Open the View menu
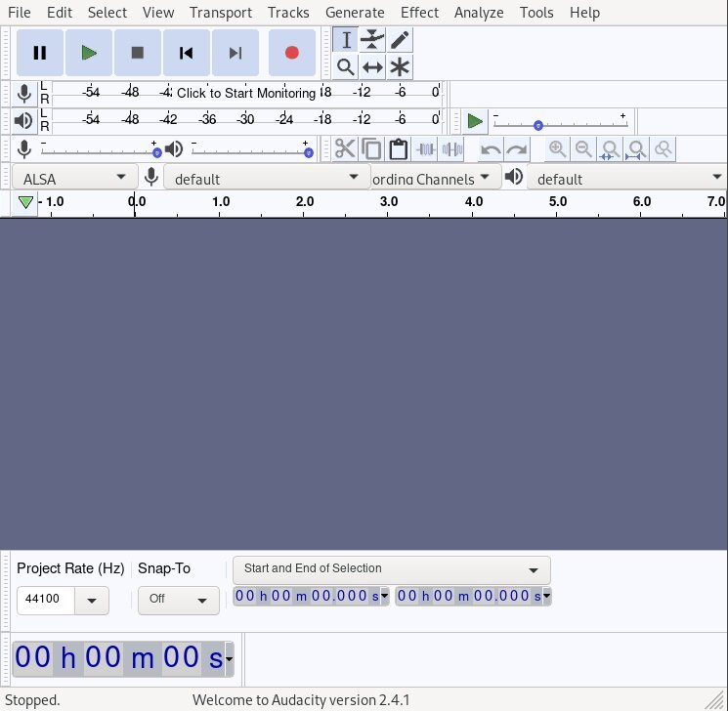Screen dimensions: 728x711 (x=158, y=13)
